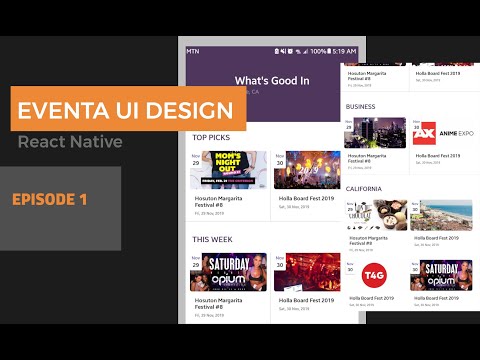Select the TOP PICKS section heading
480x360 pixels.
tap(211, 137)
